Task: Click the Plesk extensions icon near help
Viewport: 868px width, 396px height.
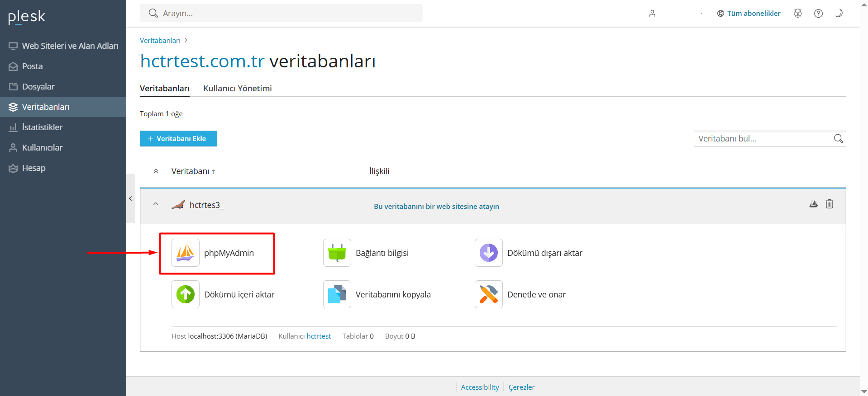Action: [798, 13]
